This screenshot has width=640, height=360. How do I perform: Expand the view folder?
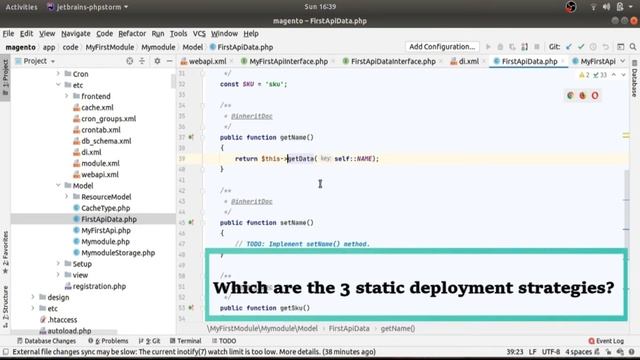(x=58, y=275)
